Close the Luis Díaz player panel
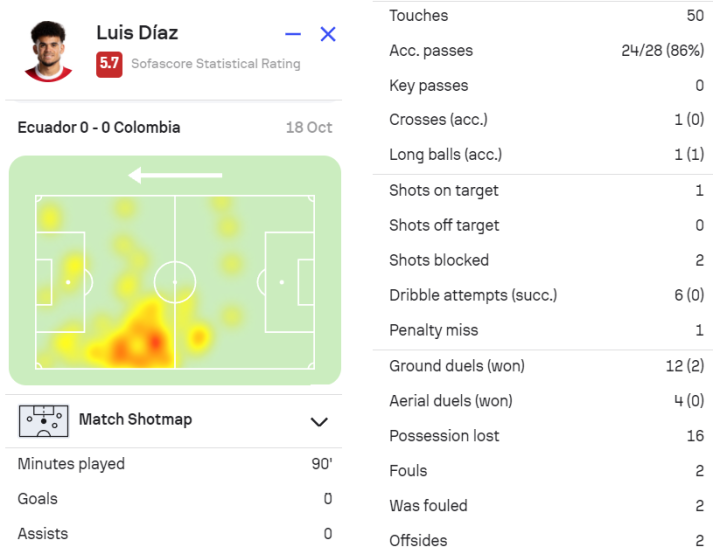This screenshot has height=554, width=720. (x=328, y=34)
